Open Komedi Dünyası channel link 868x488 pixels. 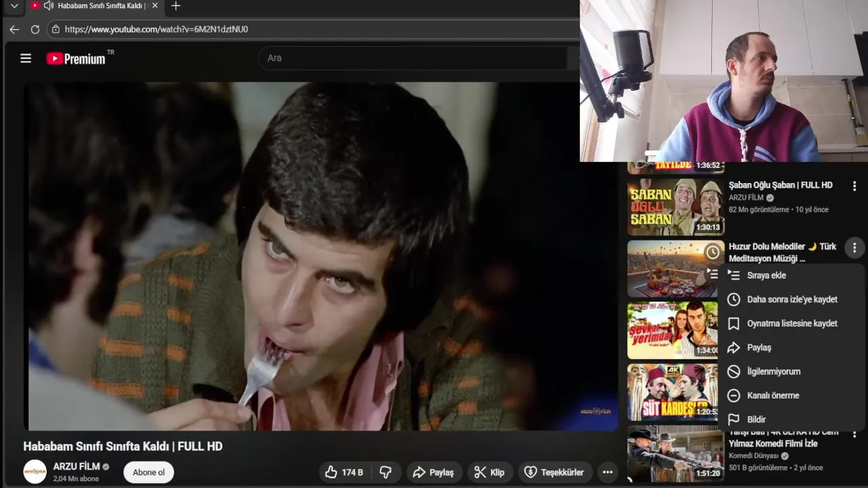point(753,456)
